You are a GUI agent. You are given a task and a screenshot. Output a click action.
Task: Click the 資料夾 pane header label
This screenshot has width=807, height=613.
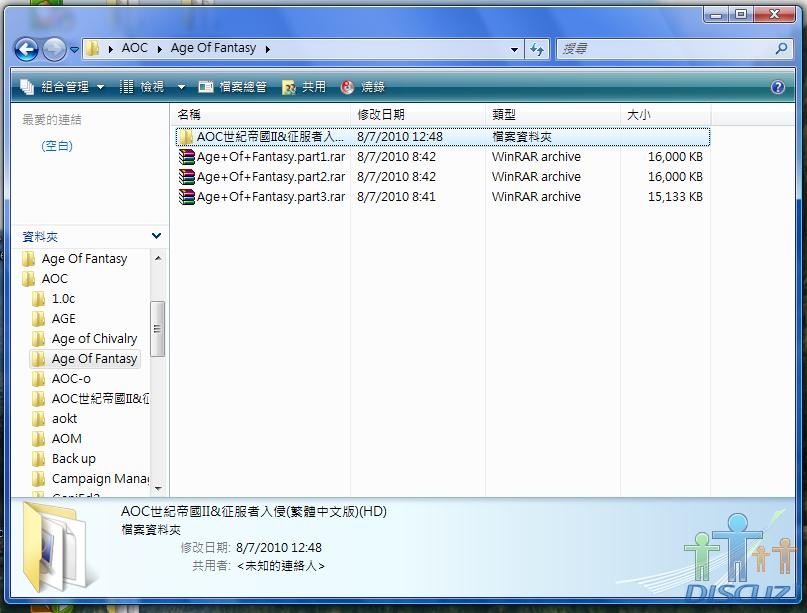tap(40, 237)
